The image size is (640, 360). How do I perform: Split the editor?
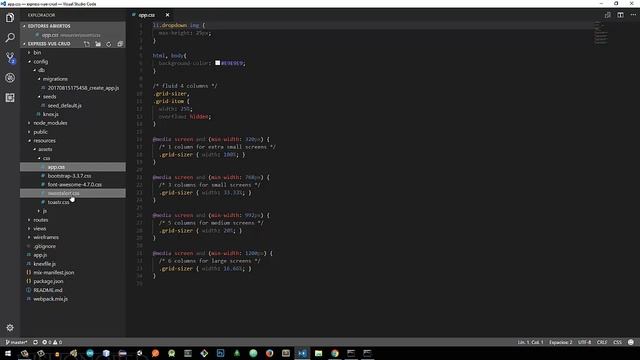[620, 15]
